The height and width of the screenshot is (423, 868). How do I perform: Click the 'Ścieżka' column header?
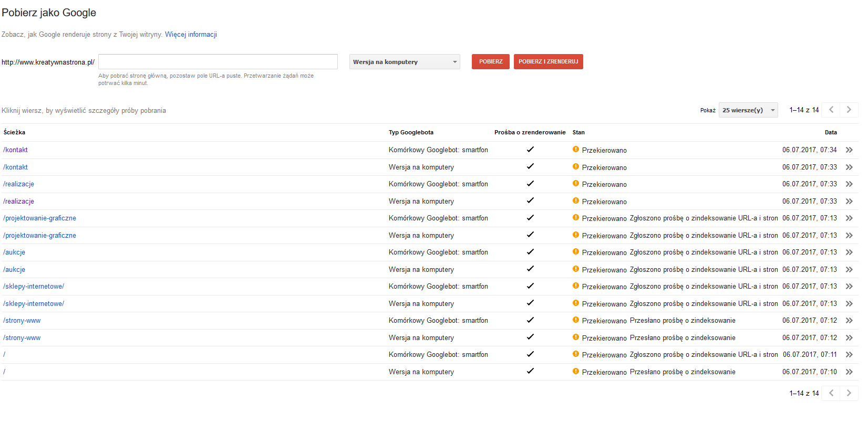pos(14,132)
